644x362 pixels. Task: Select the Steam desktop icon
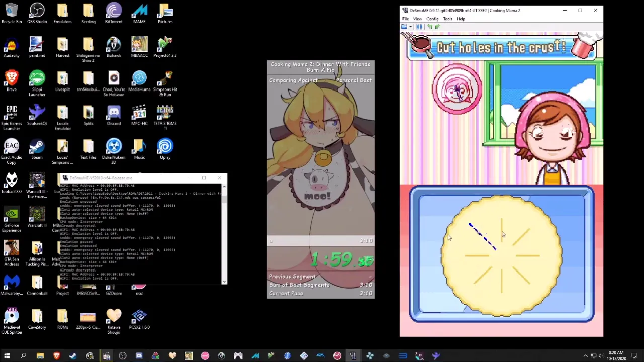point(37,149)
